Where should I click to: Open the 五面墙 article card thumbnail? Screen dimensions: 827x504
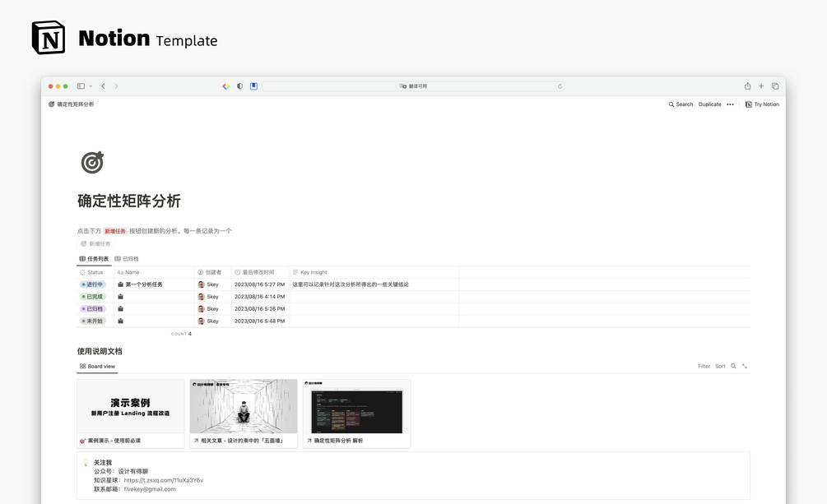point(244,406)
